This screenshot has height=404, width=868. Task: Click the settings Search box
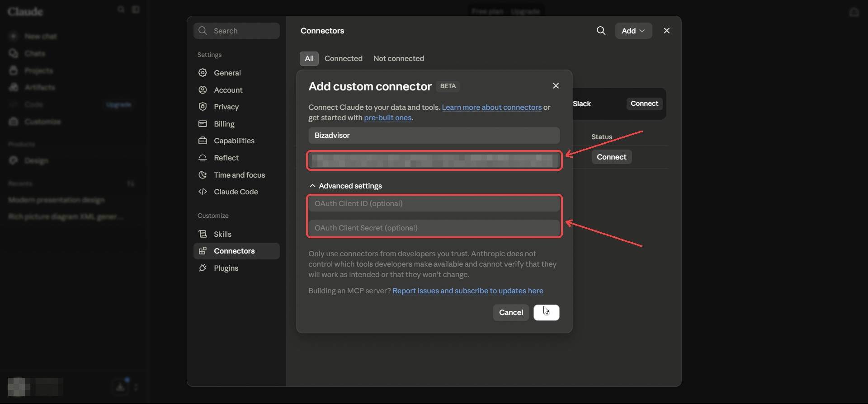coord(236,31)
